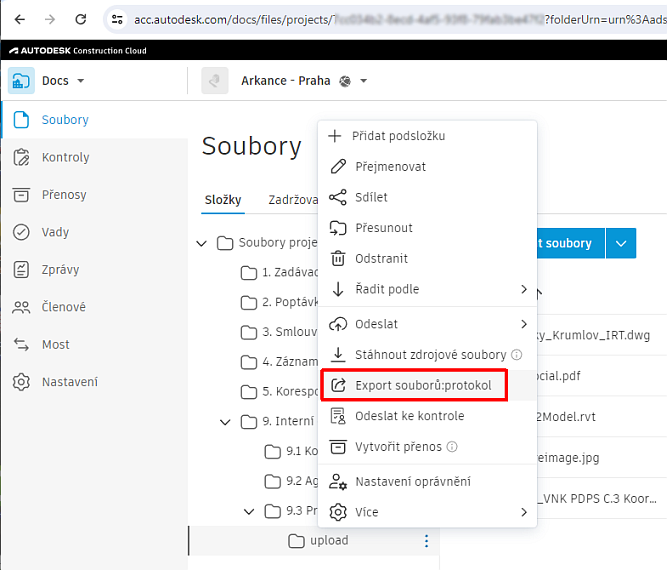Expand the Docs product dropdown

coord(62,81)
